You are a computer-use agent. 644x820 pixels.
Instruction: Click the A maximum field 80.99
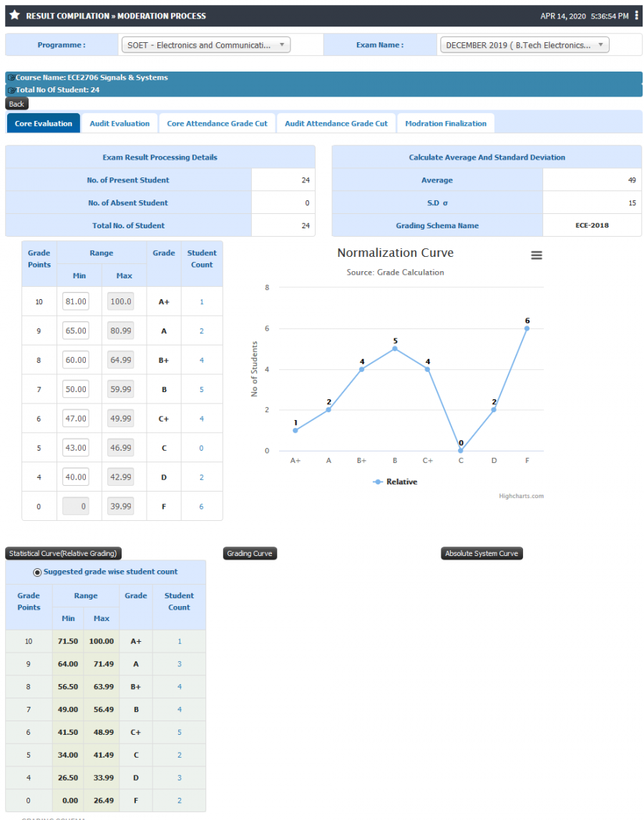120,331
